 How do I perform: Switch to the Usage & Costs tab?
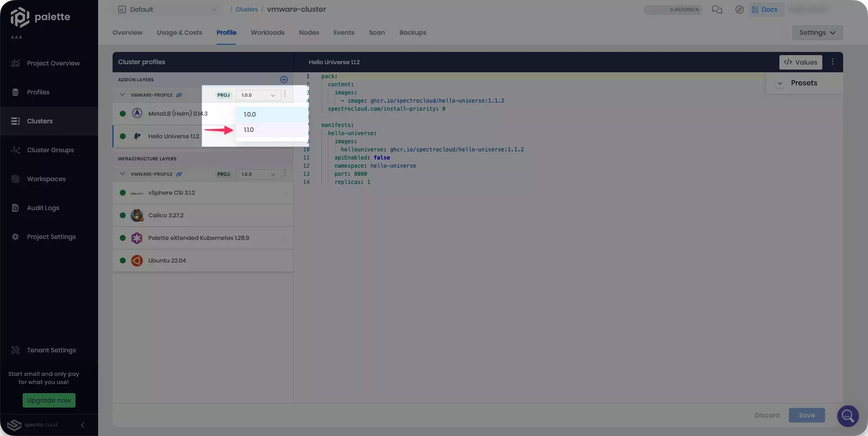tap(179, 33)
